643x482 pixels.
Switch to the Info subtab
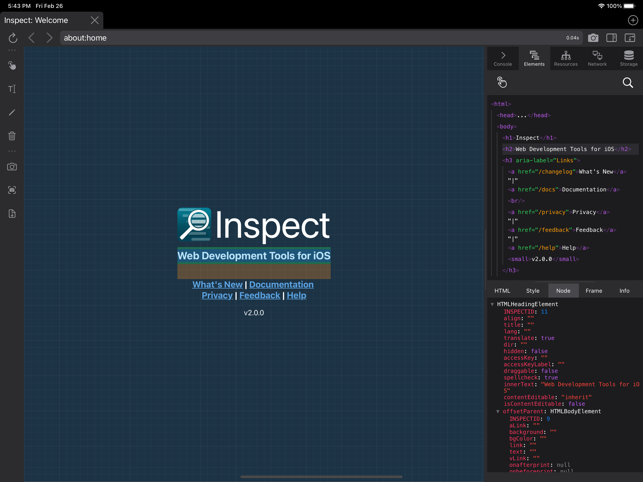[624, 290]
